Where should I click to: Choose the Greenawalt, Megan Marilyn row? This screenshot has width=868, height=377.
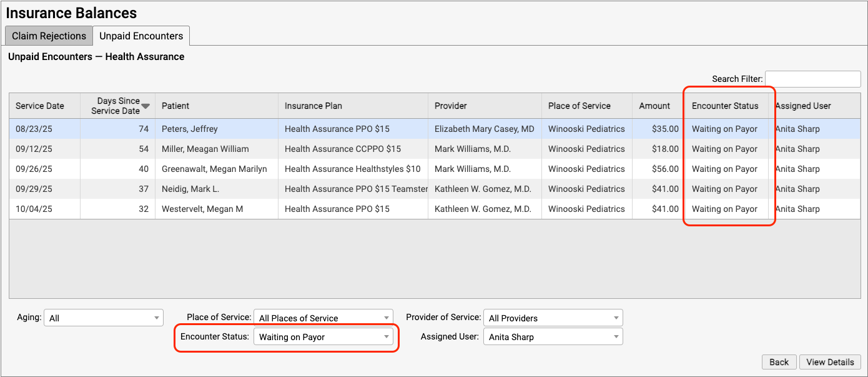pyautogui.click(x=214, y=169)
